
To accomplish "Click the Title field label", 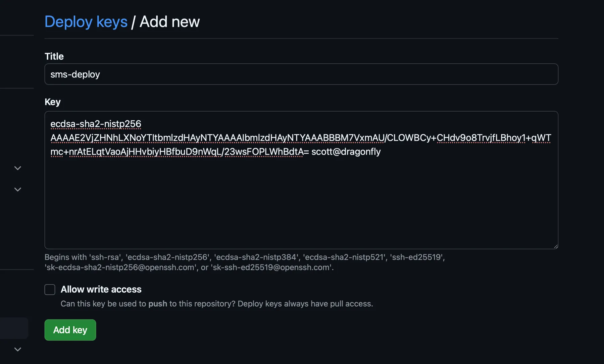I will tap(54, 56).
